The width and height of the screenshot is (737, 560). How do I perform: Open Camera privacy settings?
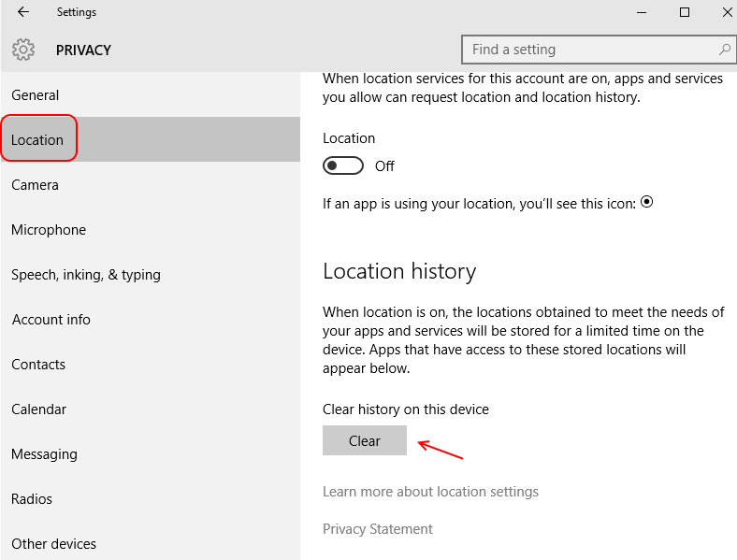tap(151, 184)
